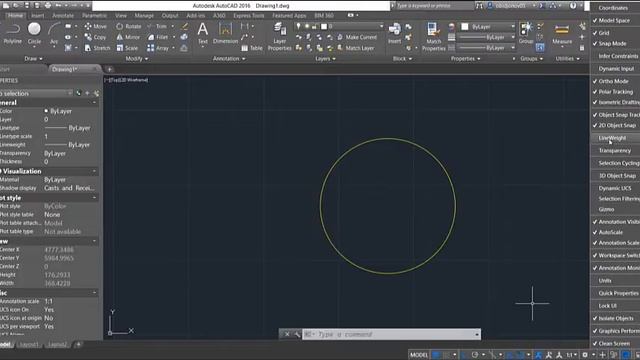Activate the Fillet command
This screenshot has height=360, width=640.
(x=158, y=37)
